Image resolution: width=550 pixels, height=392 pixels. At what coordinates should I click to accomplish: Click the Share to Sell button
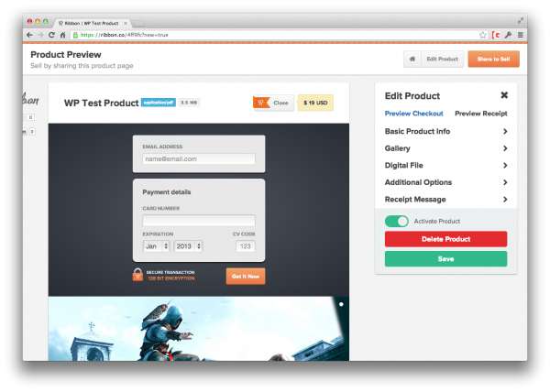click(x=493, y=59)
